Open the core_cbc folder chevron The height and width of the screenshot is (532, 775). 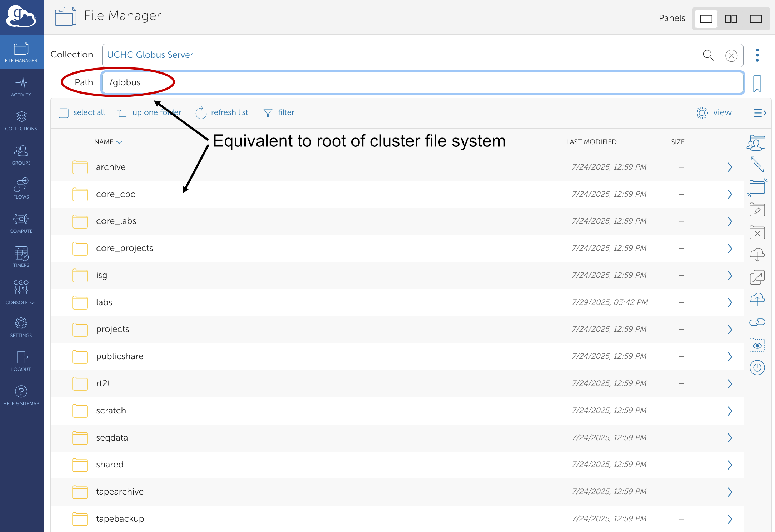click(x=730, y=194)
